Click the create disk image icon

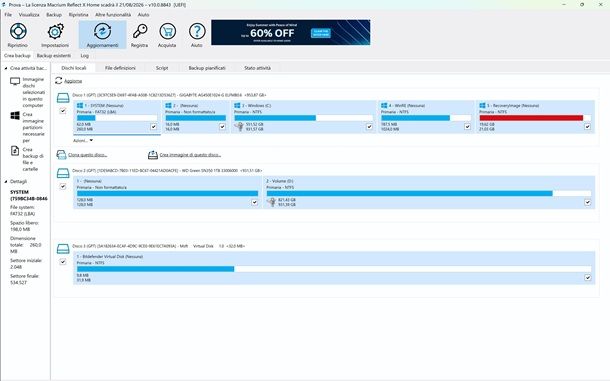[153, 155]
